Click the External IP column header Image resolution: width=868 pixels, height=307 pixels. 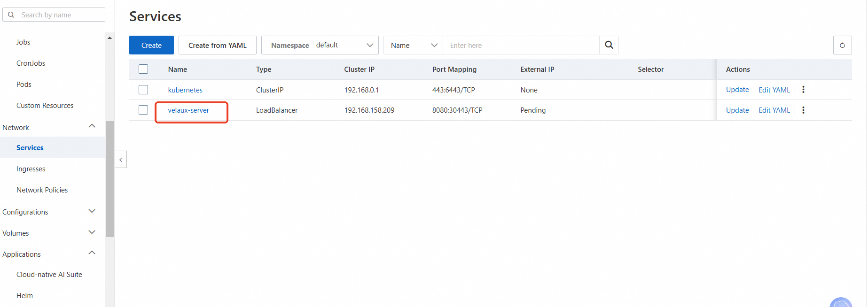pyautogui.click(x=537, y=69)
